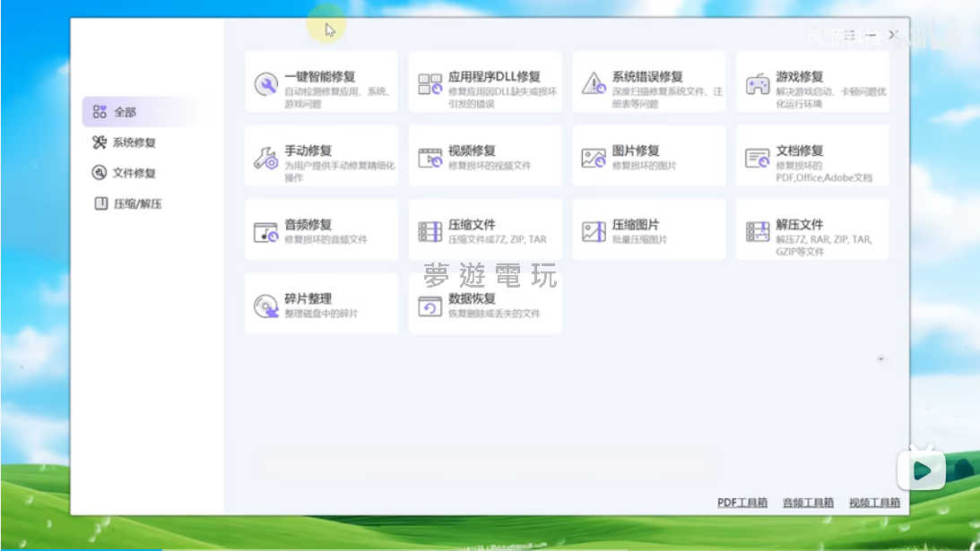Click the 音频工具箱 link
The height and width of the screenshot is (551, 980).
(808, 503)
